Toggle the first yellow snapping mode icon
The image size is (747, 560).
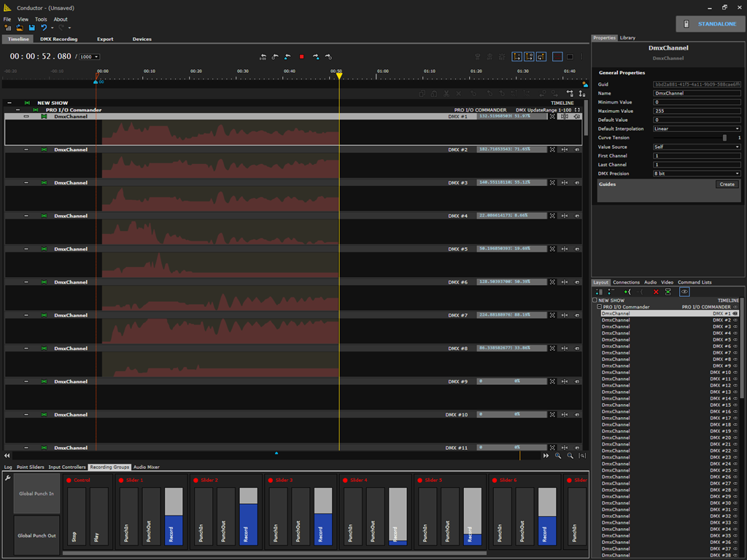point(517,57)
